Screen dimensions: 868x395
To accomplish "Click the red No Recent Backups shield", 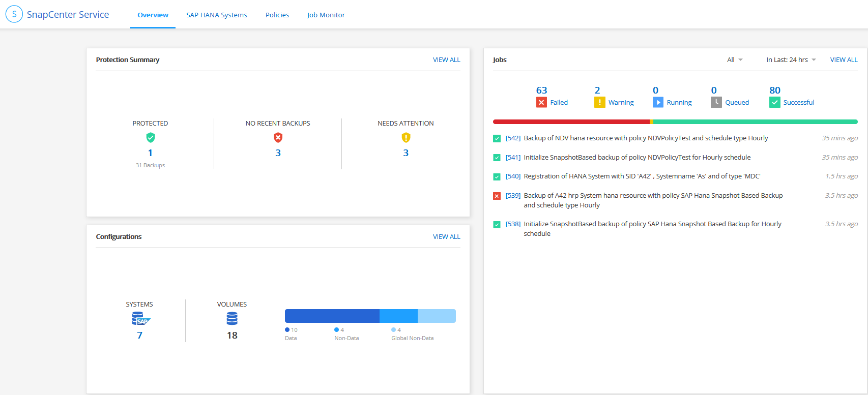I will pyautogui.click(x=278, y=138).
